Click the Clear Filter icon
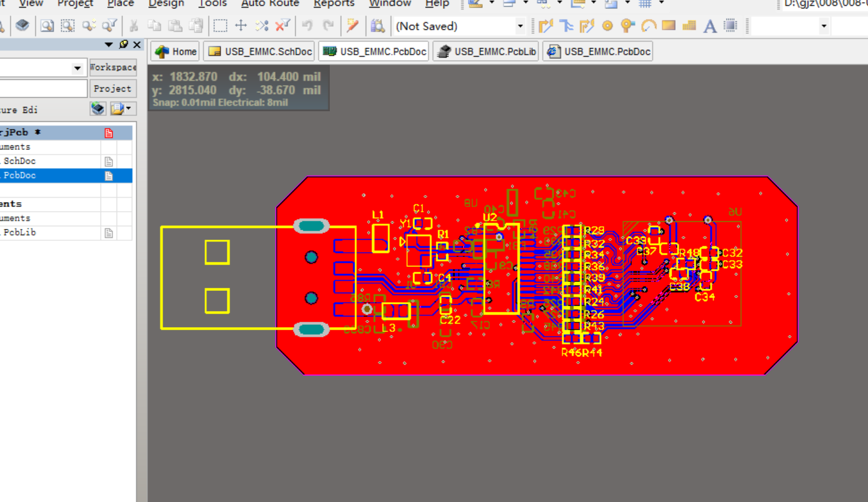Viewport: 868px width, 502px height. [283, 26]
